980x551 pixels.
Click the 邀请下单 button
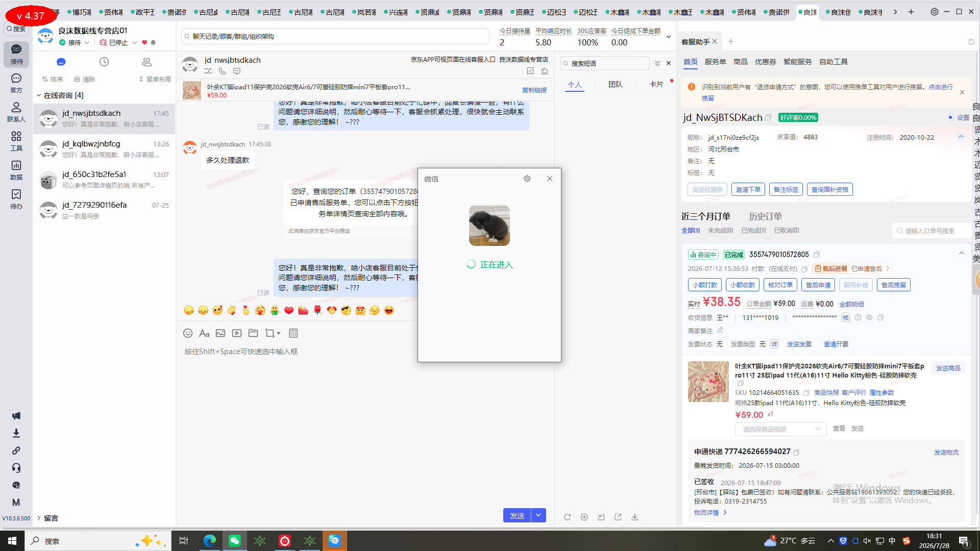click(748, 189)
